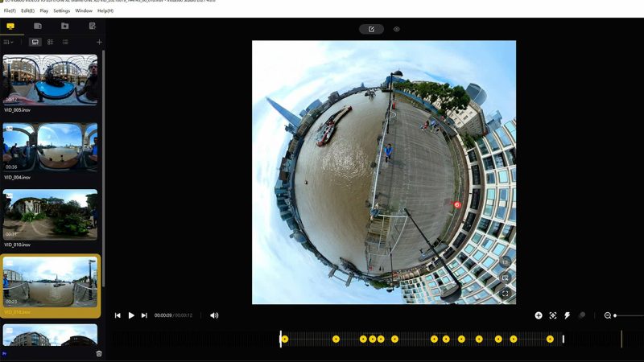This screenshot has height=362, width=644.
Task: Click the timeline zoom slider handle
Action: 615,315
